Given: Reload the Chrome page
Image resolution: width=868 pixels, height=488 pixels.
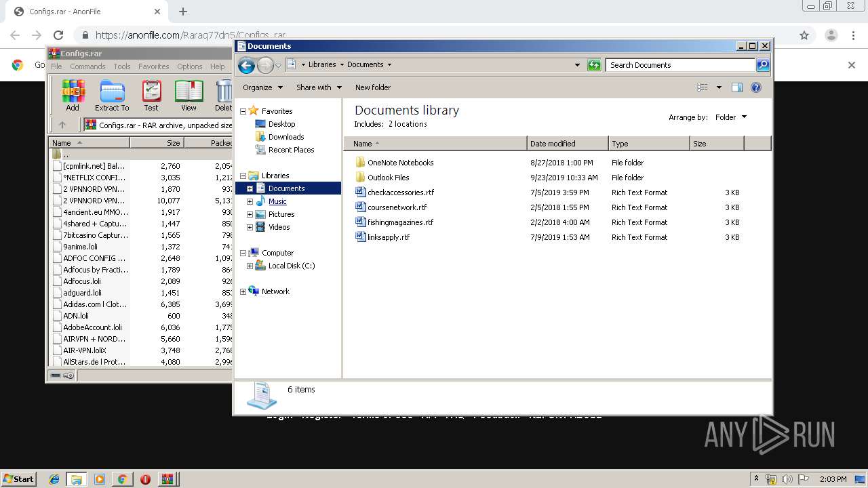Looking at the screenshot, I should [58, 35].
